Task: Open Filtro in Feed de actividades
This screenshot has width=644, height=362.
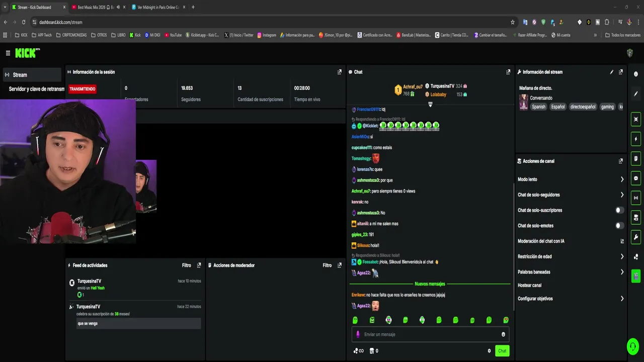Action: 187,265
